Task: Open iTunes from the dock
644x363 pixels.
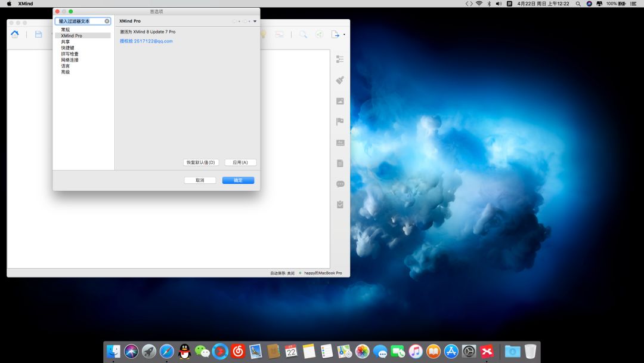Action: [416, 352]
